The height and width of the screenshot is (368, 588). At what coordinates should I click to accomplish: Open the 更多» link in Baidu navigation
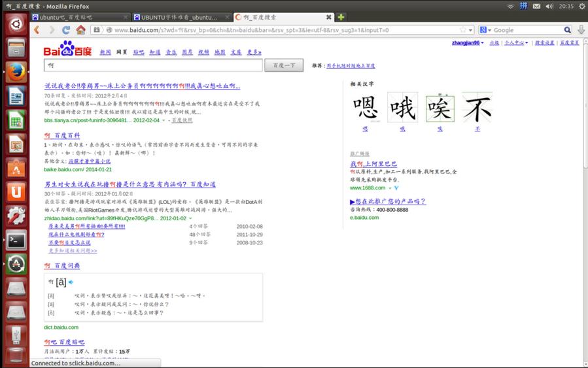pyautogui.click(x=254, y=52)
